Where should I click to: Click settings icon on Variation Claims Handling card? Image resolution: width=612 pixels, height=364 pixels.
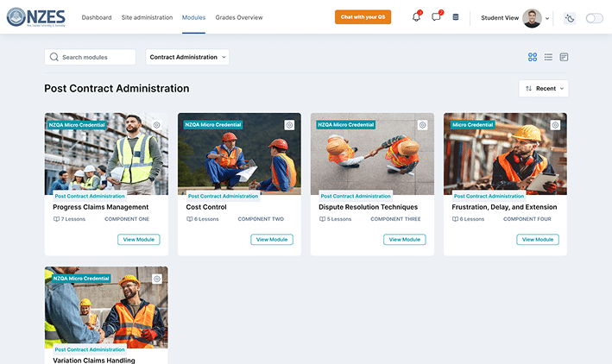pos(157,279)
